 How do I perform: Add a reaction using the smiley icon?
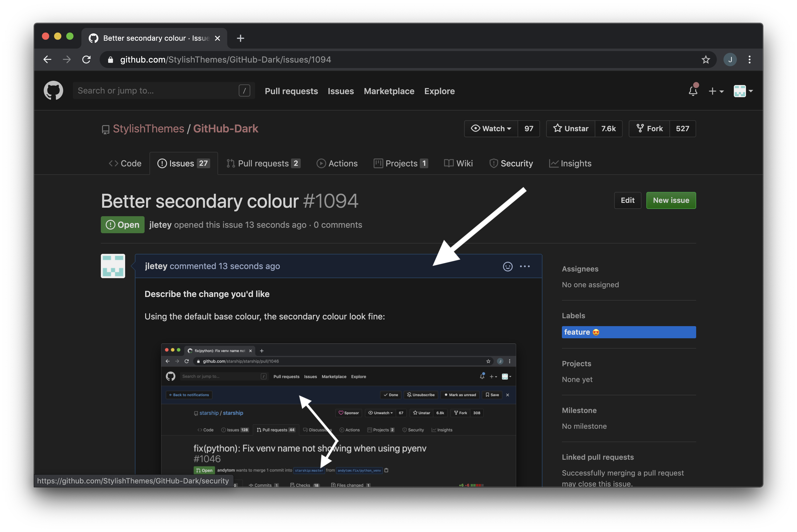click(x=507, y=266)
